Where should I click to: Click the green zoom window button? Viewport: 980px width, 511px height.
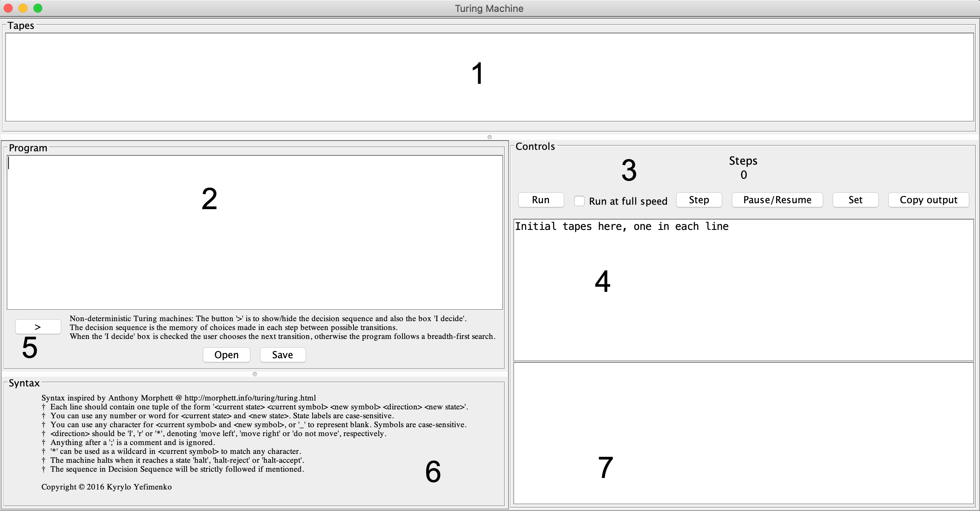38,8
